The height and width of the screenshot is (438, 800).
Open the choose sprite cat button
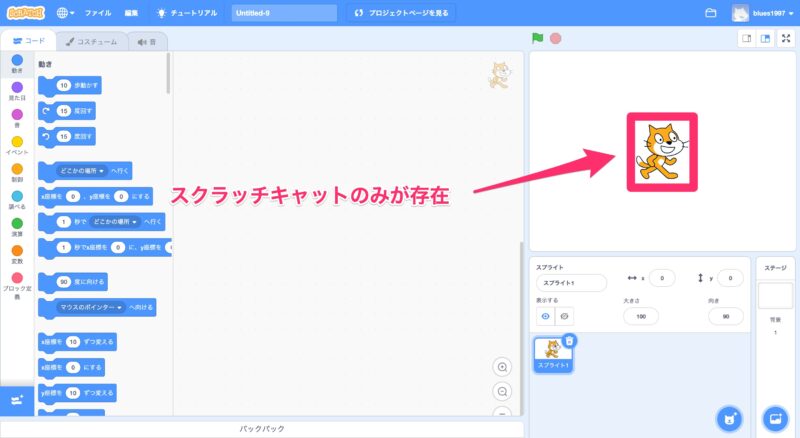tap(731, 417)
